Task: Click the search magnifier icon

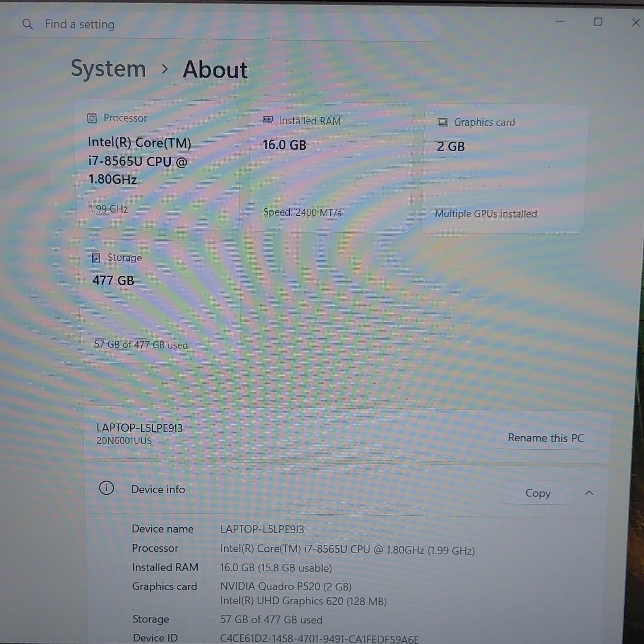Action: pyautogui.click(x=28, y=24)
